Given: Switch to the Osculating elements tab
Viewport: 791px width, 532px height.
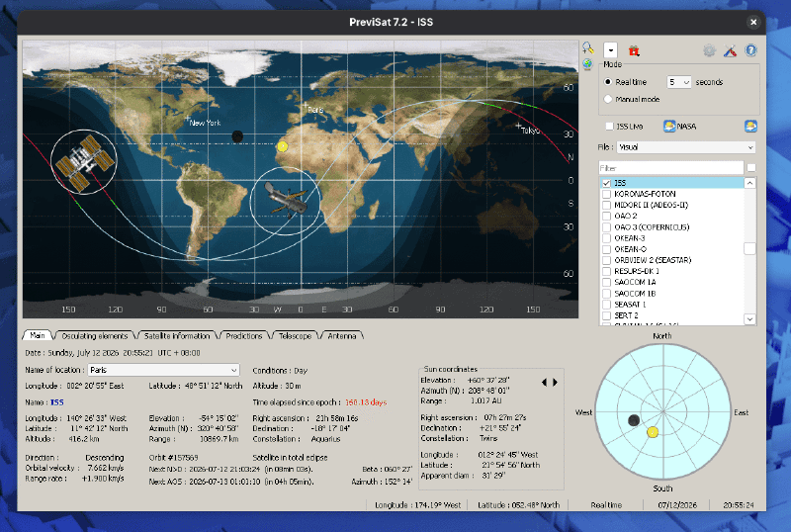Looking at the screenshot, I should [94, 335].
